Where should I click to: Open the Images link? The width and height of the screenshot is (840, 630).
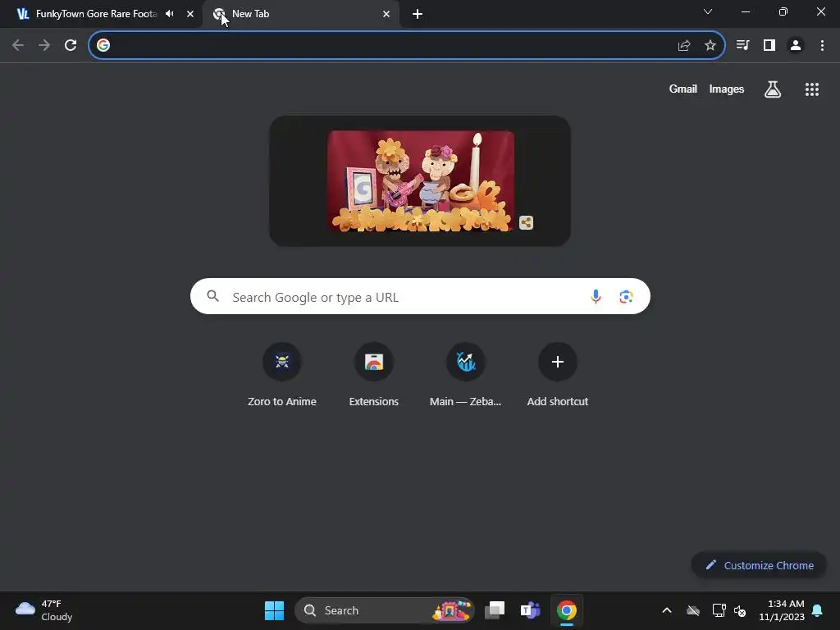[727, 89]
